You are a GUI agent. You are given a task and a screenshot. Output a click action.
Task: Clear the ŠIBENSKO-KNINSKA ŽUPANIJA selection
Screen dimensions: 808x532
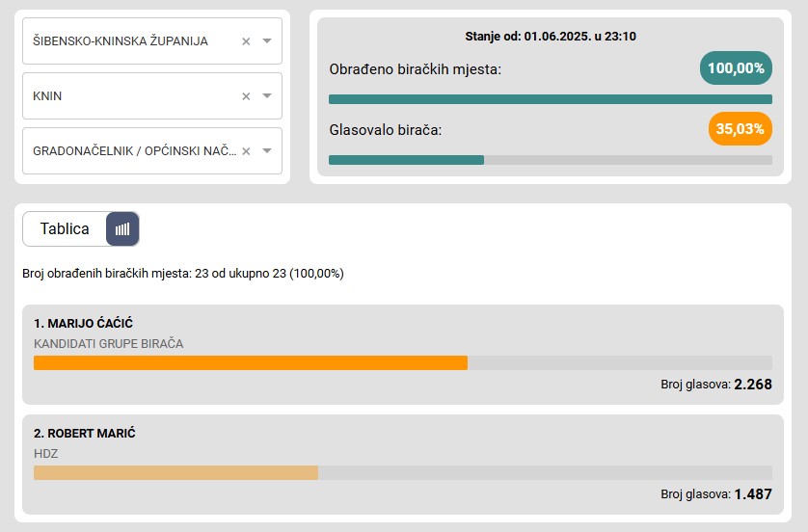point(246,41)
